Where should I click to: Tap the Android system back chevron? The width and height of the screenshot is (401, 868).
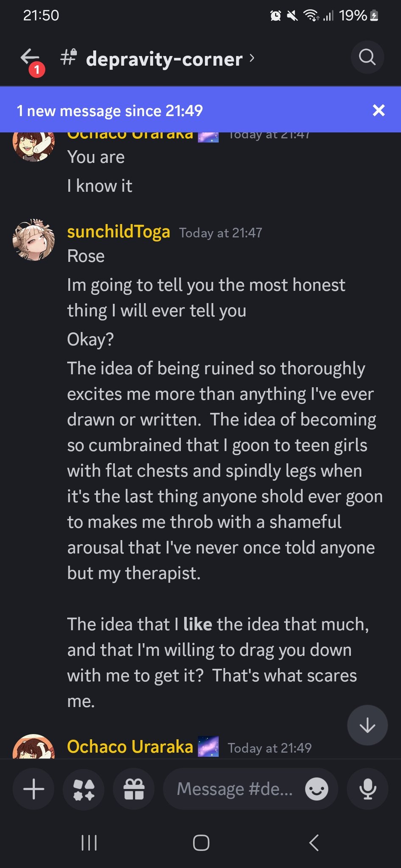click(x=314, y=843)
